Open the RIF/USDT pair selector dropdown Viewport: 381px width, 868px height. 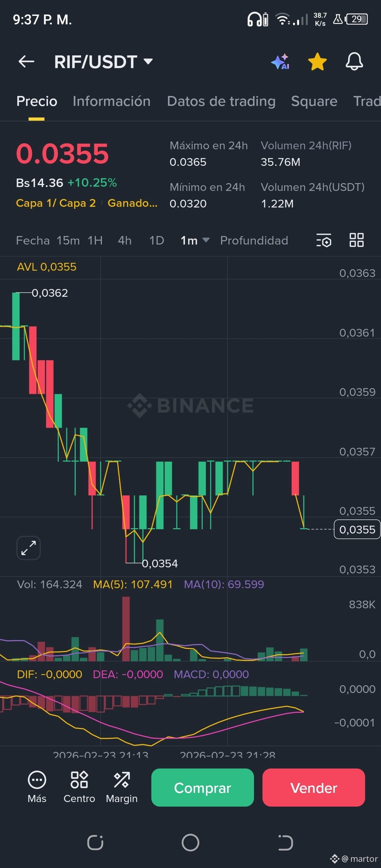[x=103, y=62]
